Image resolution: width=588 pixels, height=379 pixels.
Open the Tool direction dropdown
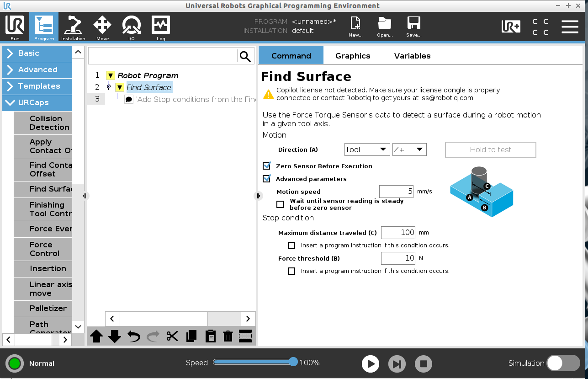coord(366,149)
